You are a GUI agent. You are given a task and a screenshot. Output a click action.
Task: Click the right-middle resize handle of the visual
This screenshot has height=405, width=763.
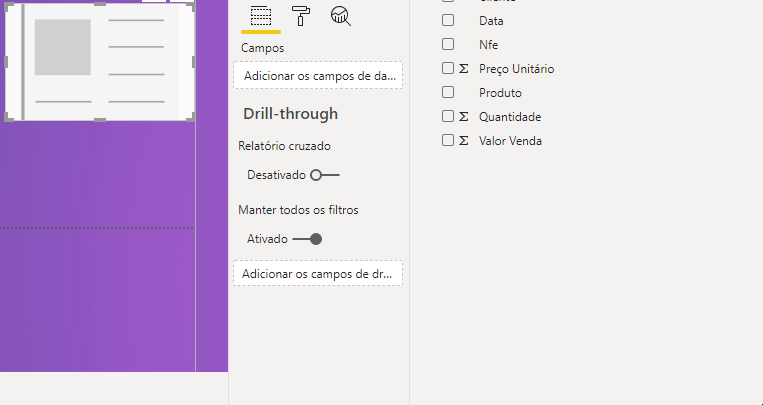pyautogui.click(x=193, y=61)
